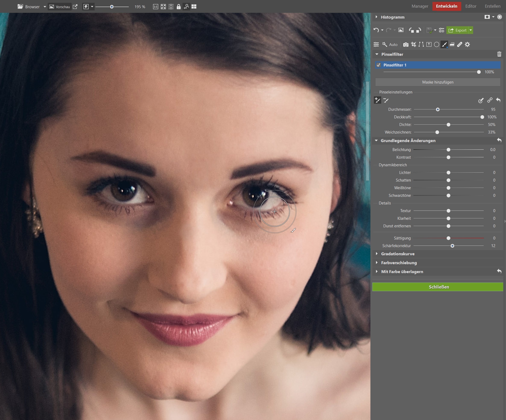The height and width of the screenshot is (420, 506).
Task: Adjust the Schärfekorrektur slider
Action: click(452, 246)
